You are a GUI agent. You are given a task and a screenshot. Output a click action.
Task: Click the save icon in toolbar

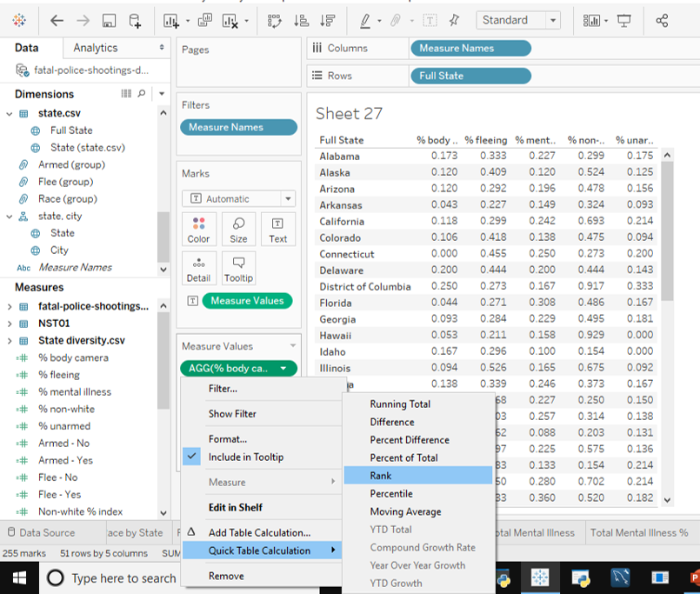[x=109, y=20]
